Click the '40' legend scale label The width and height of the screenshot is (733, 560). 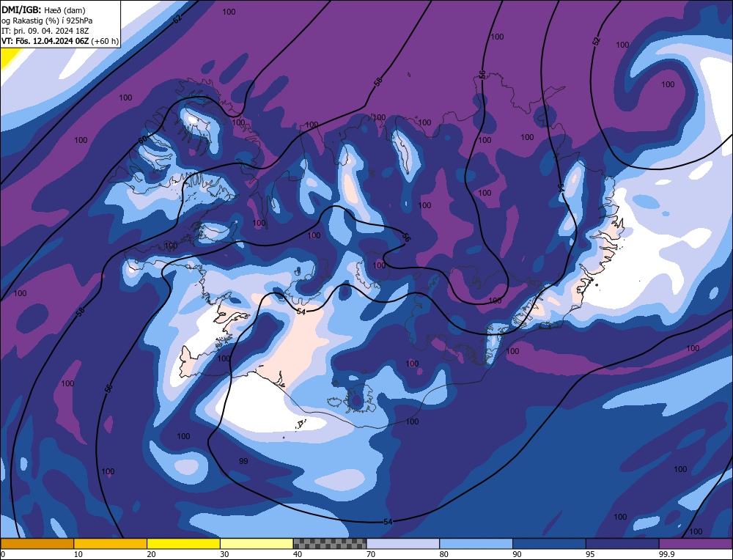298,554
